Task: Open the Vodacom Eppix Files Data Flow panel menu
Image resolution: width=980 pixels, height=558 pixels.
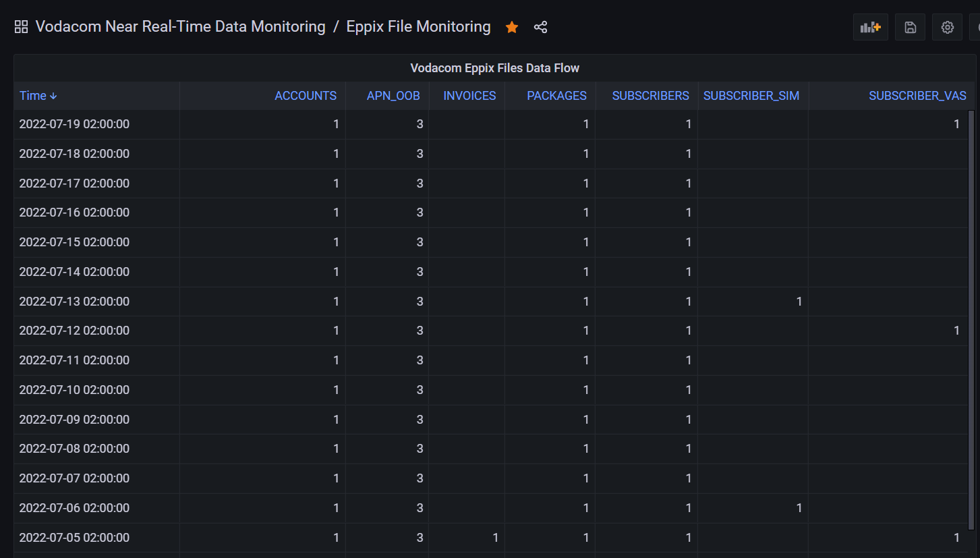Action: pos(494,68)
